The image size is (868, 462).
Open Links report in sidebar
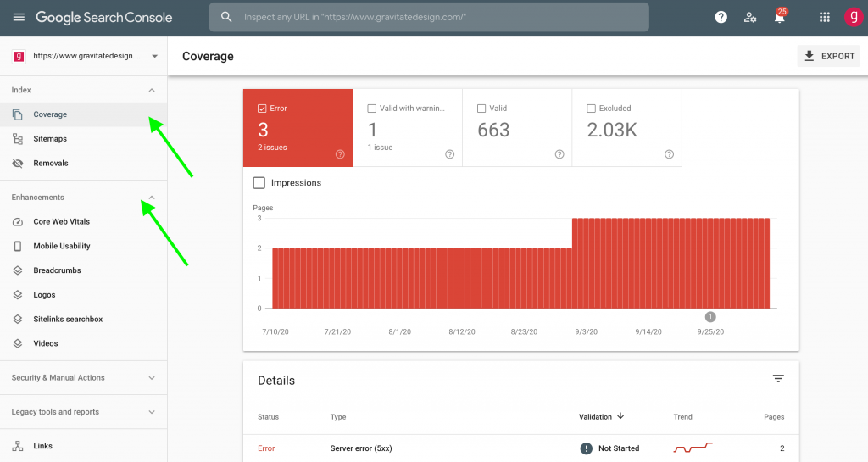(x=83, y=446)
